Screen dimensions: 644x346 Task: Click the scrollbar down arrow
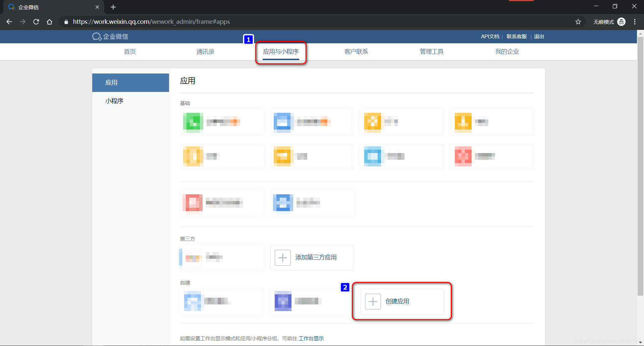click(640, 343)
